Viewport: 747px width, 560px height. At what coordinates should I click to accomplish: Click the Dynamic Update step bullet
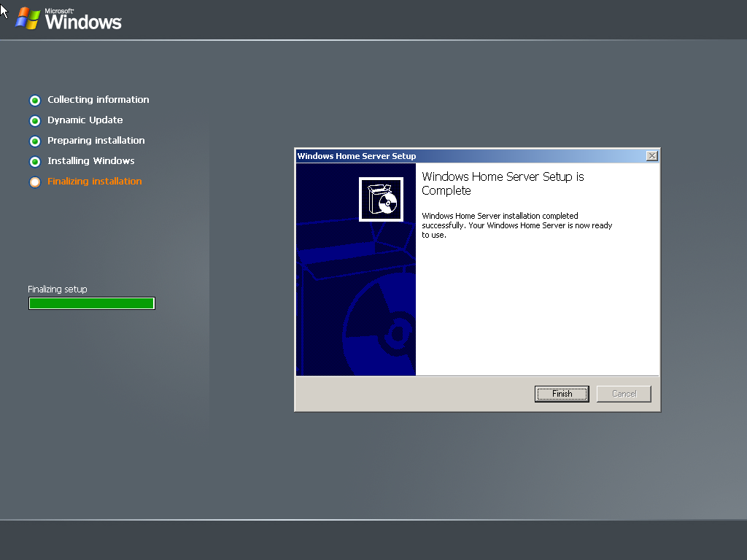coord(35,121)
